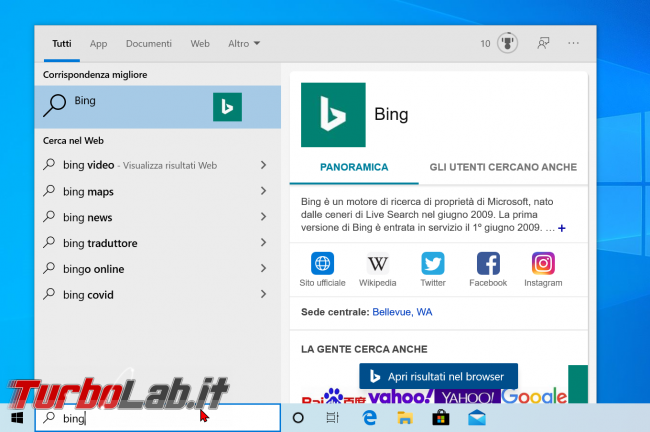Select the bing news suggestion

[158, 217]
